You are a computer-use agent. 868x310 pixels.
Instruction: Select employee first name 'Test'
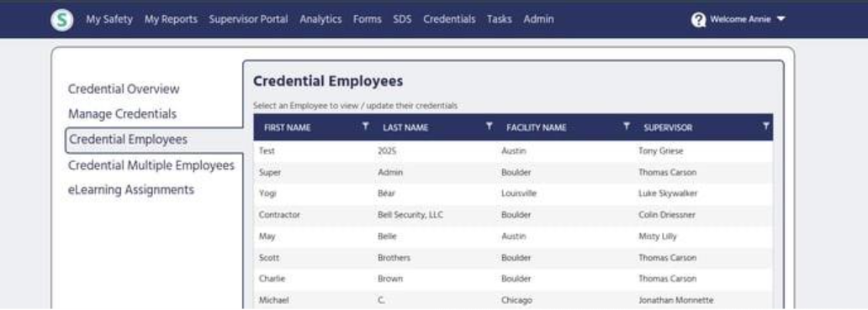pyautogui.click(x=267, y=151)
